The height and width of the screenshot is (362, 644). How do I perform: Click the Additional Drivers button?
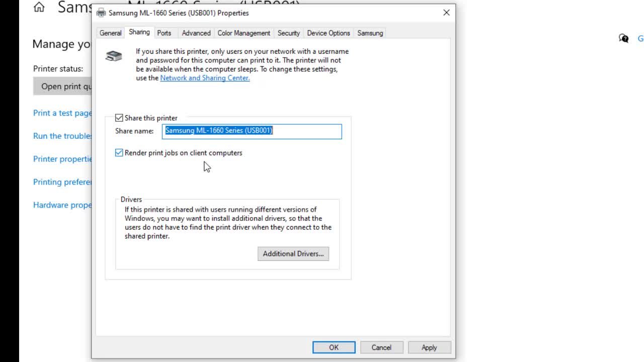(x=293, y=253)
